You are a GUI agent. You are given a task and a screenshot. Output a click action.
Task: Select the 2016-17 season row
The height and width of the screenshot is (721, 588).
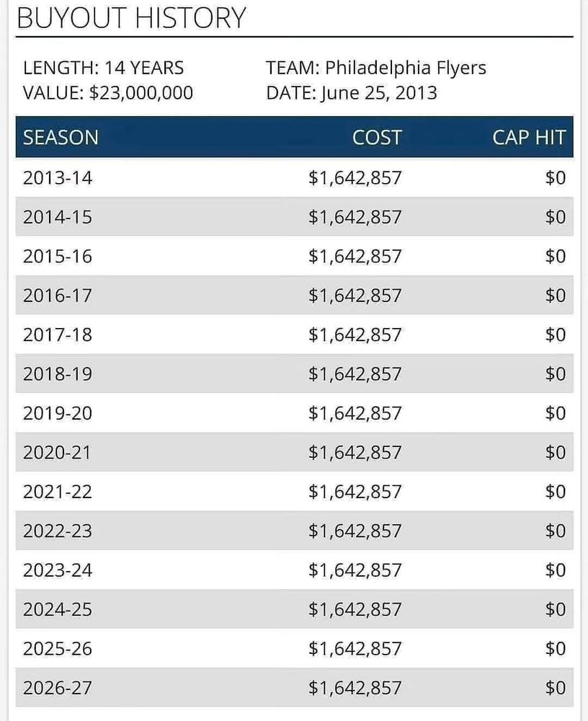(x=294, y=295)
